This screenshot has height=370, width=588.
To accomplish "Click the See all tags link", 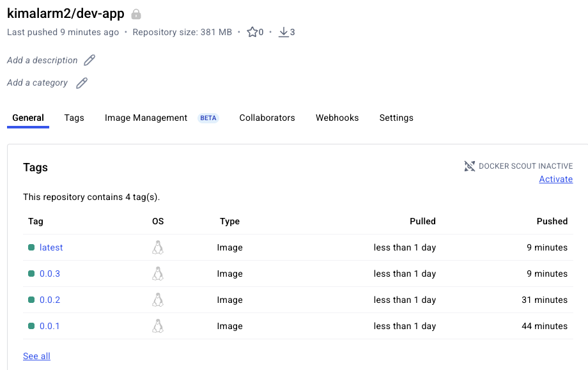I will pos(37,356).
